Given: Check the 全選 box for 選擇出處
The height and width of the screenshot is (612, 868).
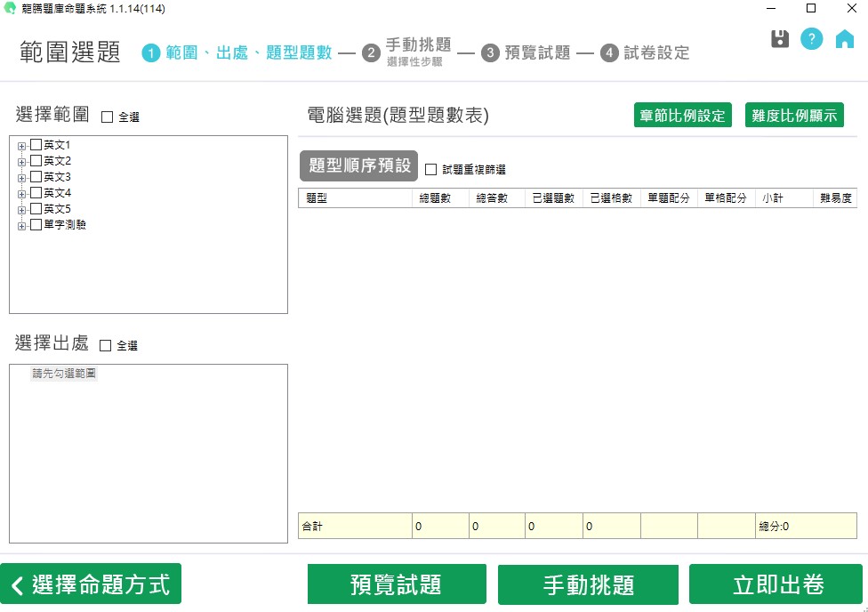Looking at the screenshot, I should click(106, 345).
